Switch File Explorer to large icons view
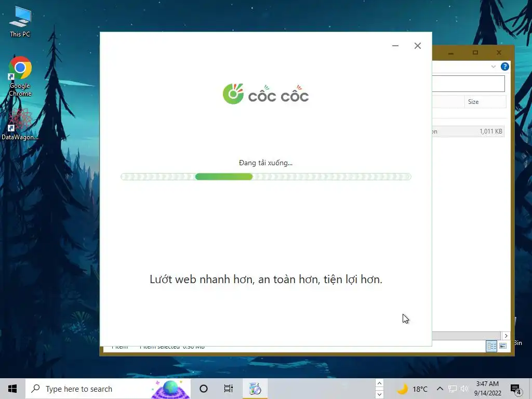 tap(503, 346)
